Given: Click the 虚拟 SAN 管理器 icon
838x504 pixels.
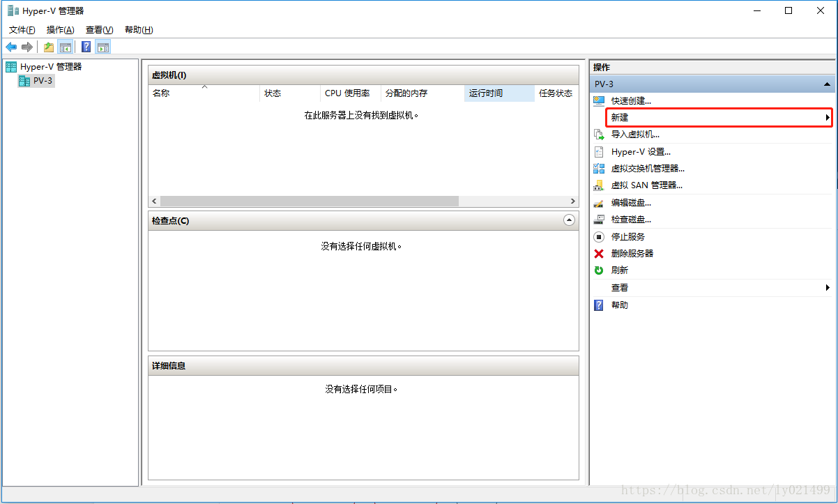Looking at the screenshot, I should pyautogui.click(x=598, y=185).
